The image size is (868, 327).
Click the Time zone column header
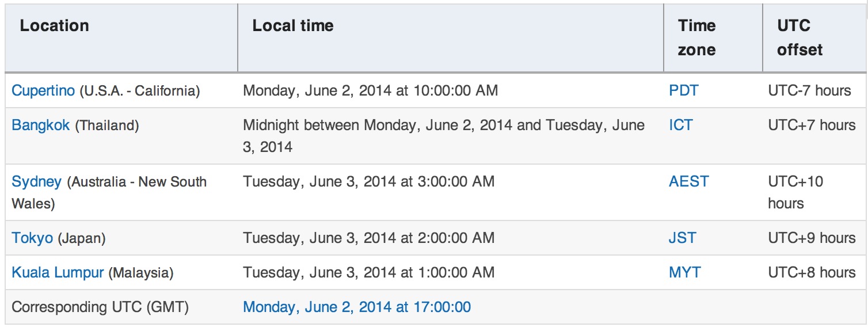(696, 37)
